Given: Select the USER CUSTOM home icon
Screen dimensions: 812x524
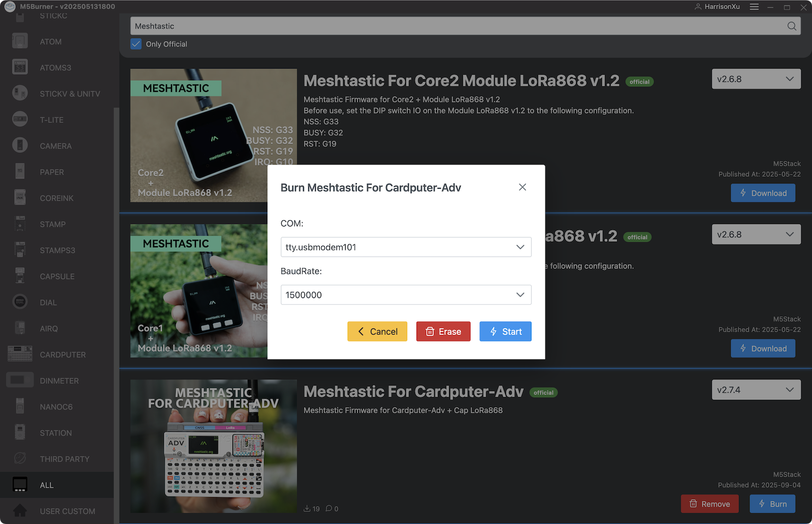Looking at the screenshot, I should click(x=20, y=511).
